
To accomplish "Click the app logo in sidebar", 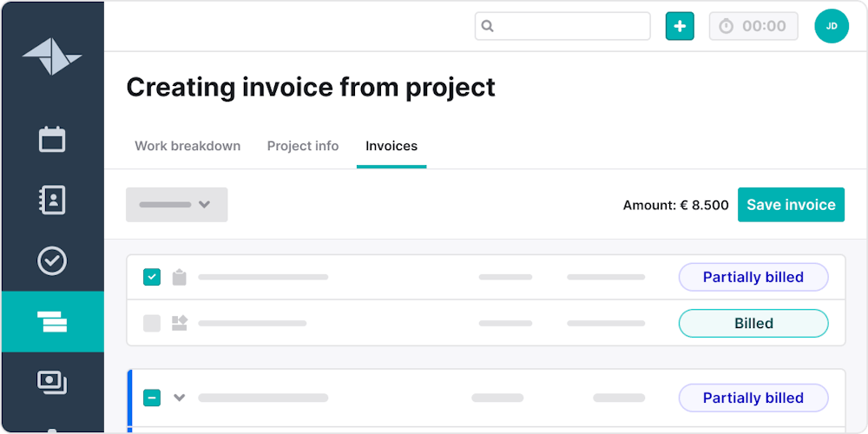I will tap(52, 57).
